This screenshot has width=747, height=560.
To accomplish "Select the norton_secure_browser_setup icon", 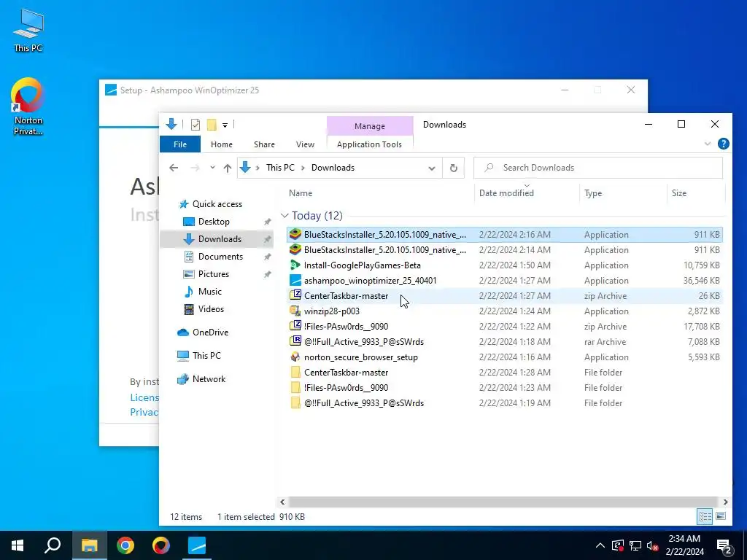I will [x=295, y=357].
